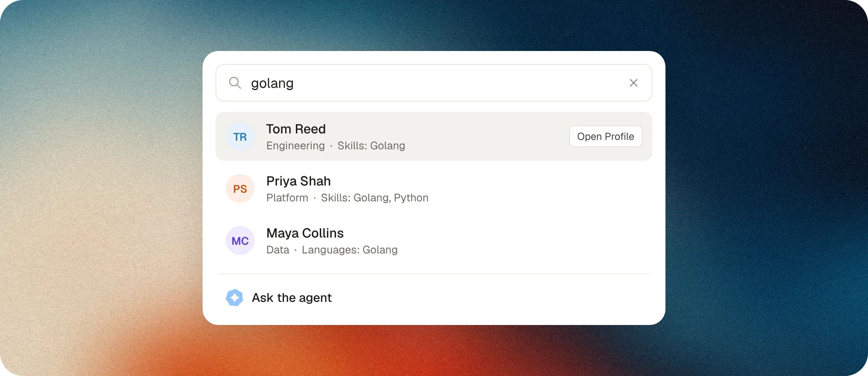Choose Ask the agent option
The image size is (868, 376).
(x=434, y=298)
